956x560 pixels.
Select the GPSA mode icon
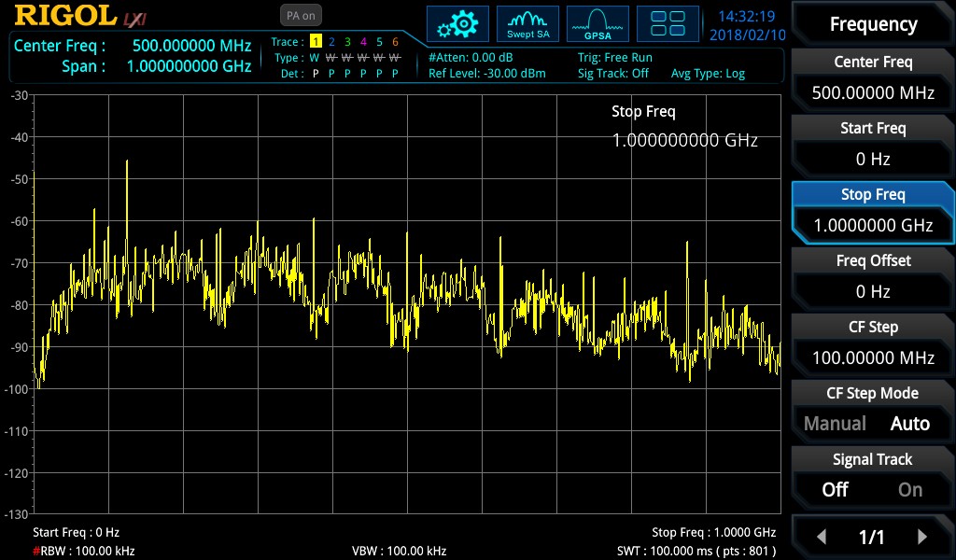coord(597,23)
